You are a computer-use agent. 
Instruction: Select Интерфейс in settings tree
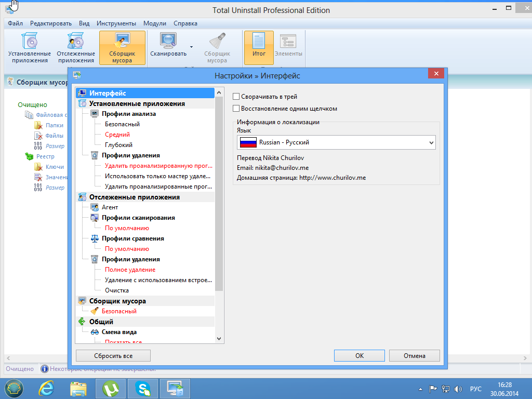click(x=145, y=93)
